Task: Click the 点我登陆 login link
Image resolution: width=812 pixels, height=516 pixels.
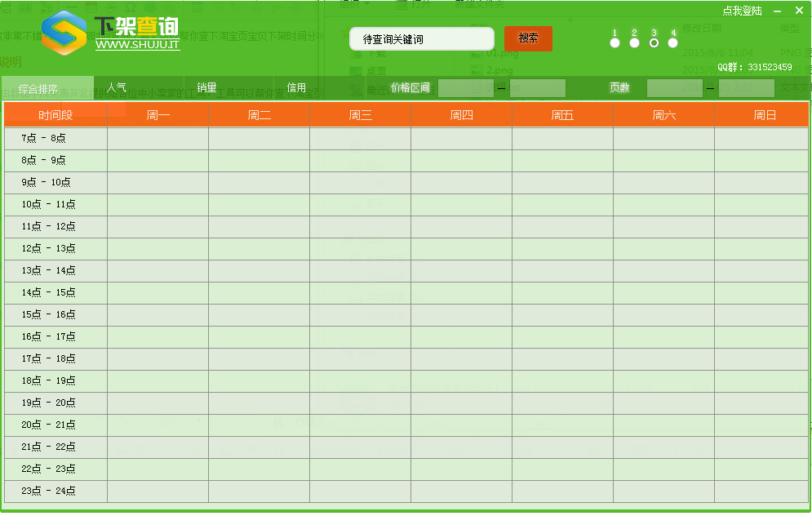Action: tap(742, 11)
